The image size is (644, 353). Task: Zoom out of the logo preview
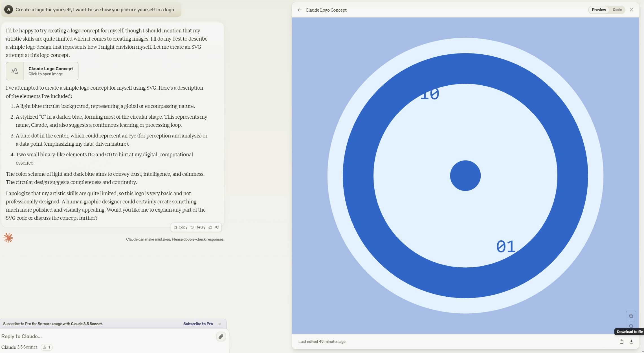(x=631, y=326)
